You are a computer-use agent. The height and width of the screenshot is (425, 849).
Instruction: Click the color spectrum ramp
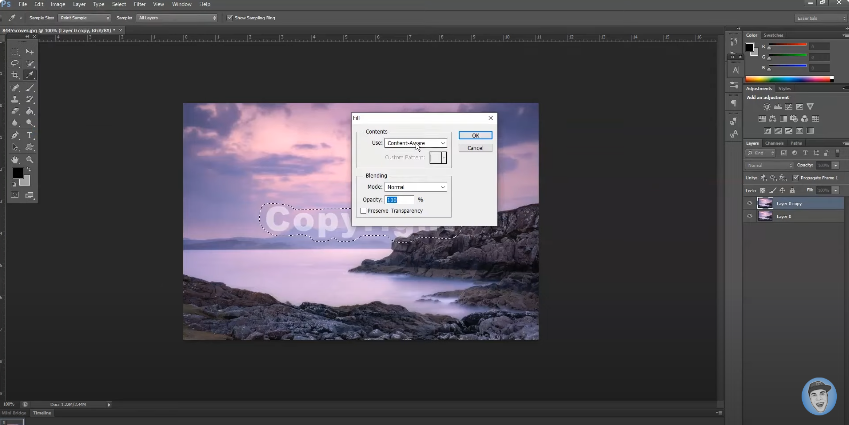788,79
